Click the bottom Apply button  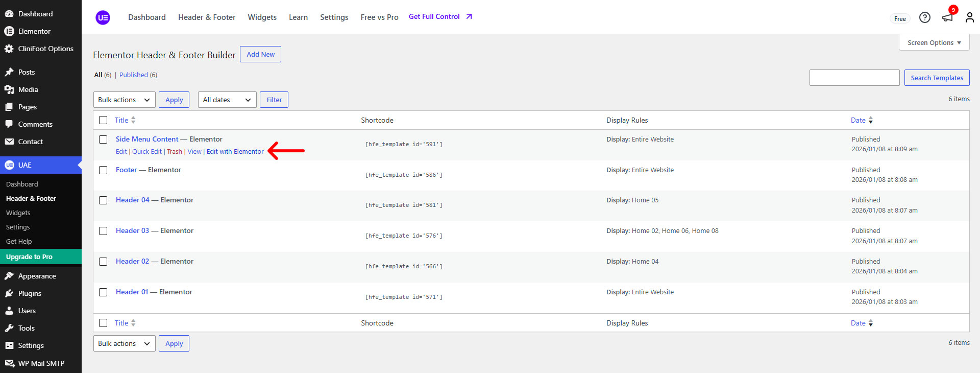(174, 343)
